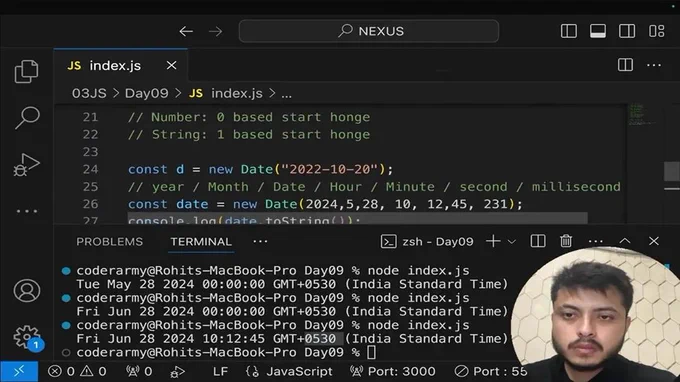Click the variable name date on line 26
Screen dimensions: 680x382
(192, 204)
